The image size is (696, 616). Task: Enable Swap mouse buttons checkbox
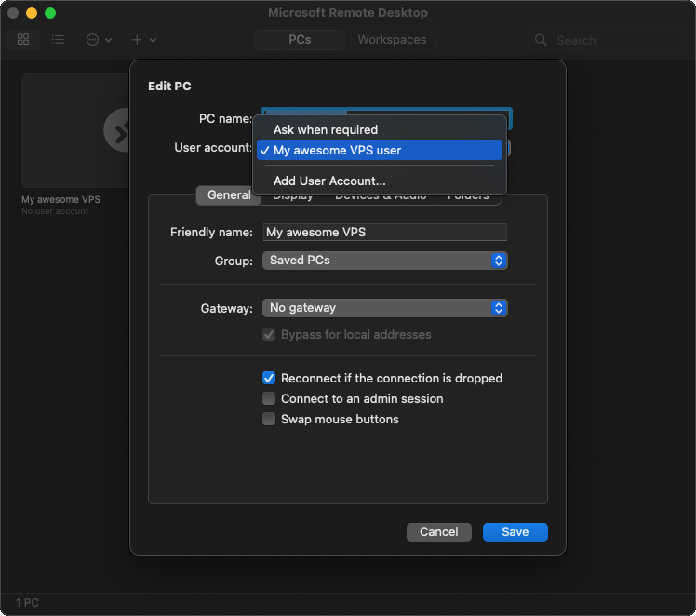pyautogui.click(x=269, y=419)
